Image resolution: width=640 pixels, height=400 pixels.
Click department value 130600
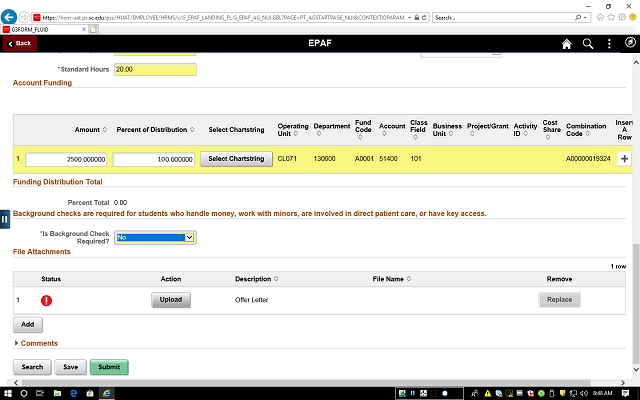(x=324, y=159)
